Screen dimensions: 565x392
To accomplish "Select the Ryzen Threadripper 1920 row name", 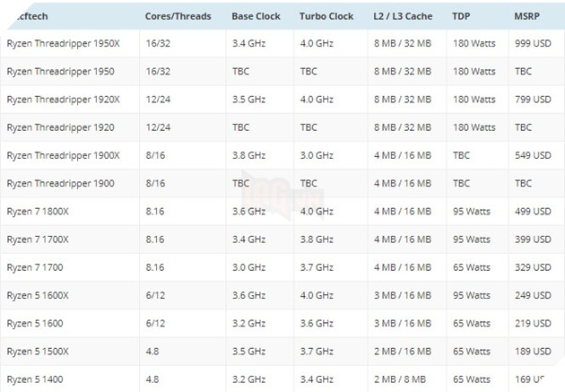I will click(60, 127).
